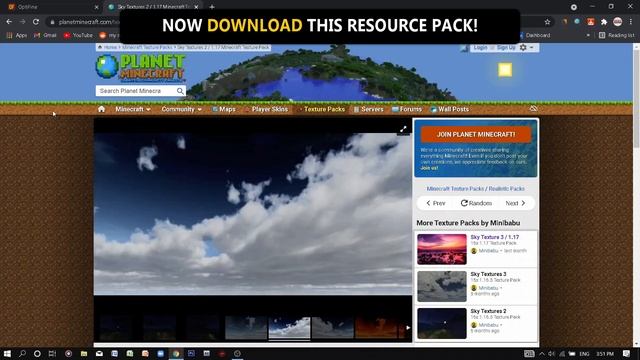Open the site settings gear icon
The image size is (640, 360).
523,48
